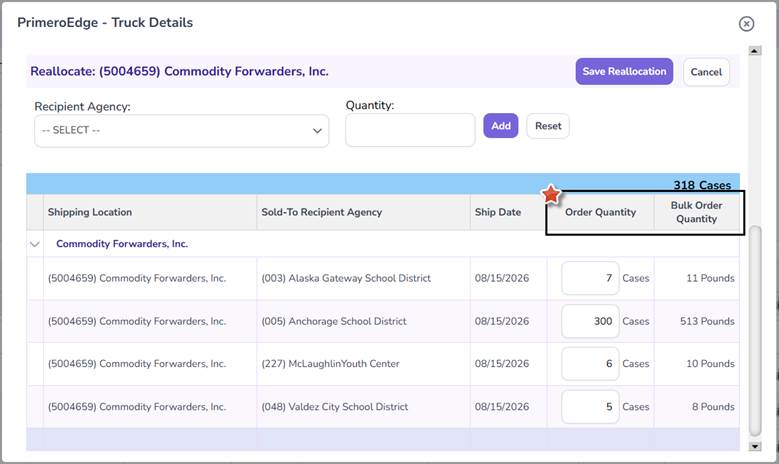Click Save Reallocation button
The height and width of the screenshot is (464, 779).
pyautogui.click(x=624, y=72)
